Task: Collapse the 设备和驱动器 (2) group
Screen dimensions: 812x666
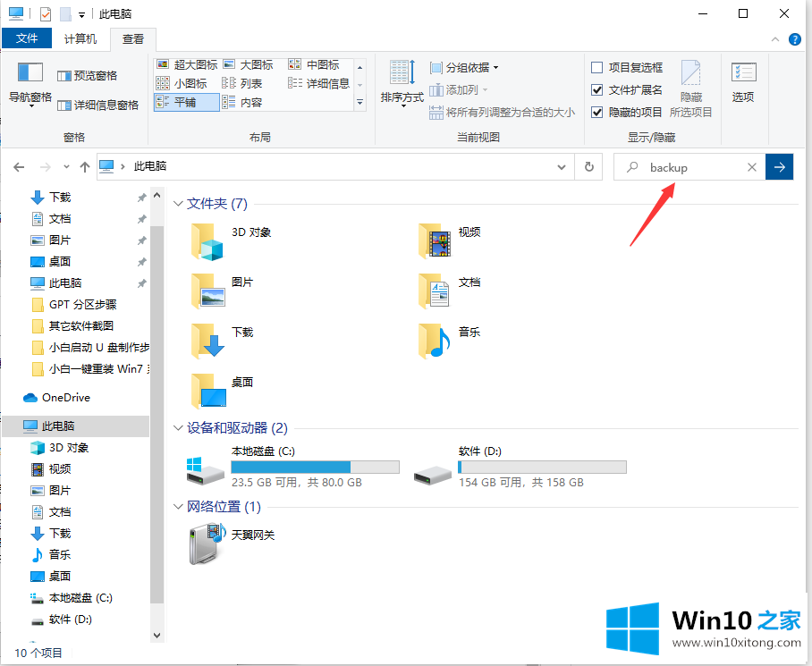Action: (x=178, y=428)
